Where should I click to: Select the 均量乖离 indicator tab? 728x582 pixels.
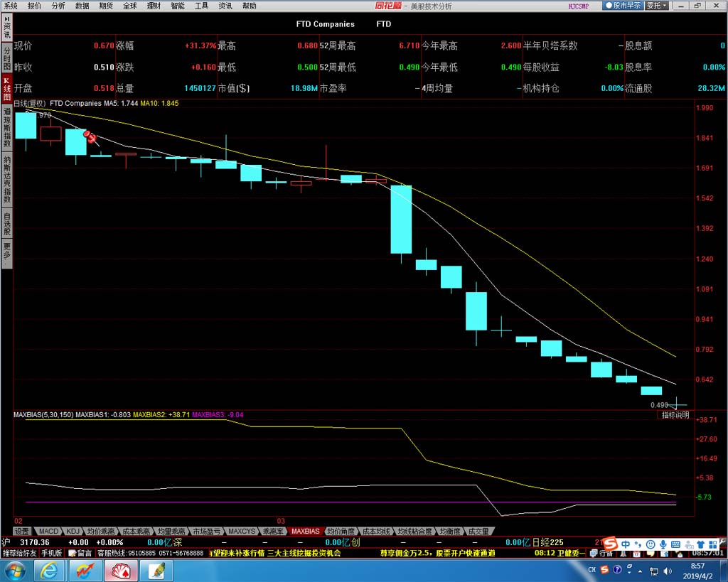point(171,531)
